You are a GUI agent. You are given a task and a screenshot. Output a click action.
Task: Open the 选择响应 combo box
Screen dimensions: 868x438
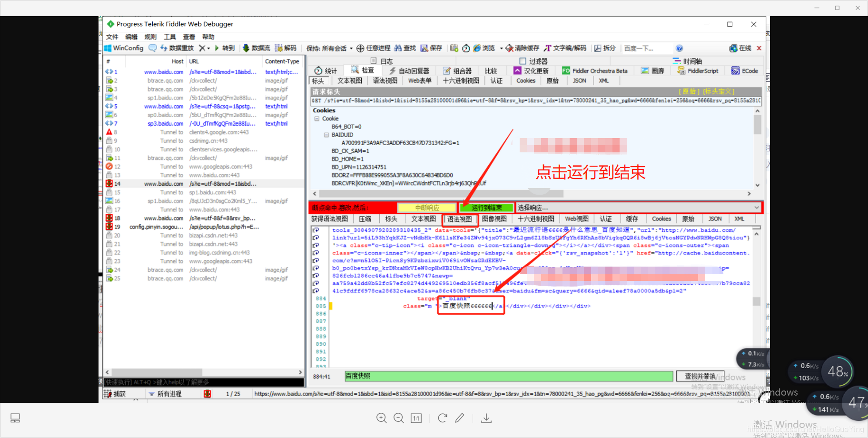point(639,208)
